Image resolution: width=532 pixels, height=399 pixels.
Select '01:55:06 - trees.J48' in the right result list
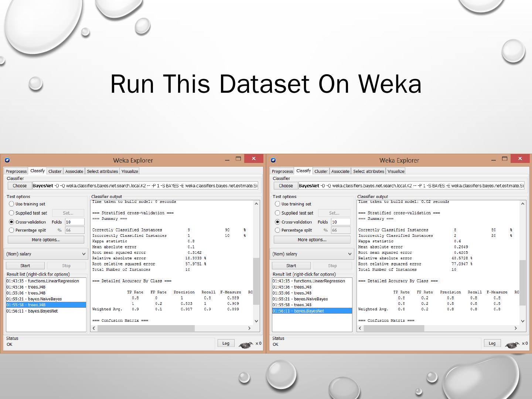coord(312,293)
